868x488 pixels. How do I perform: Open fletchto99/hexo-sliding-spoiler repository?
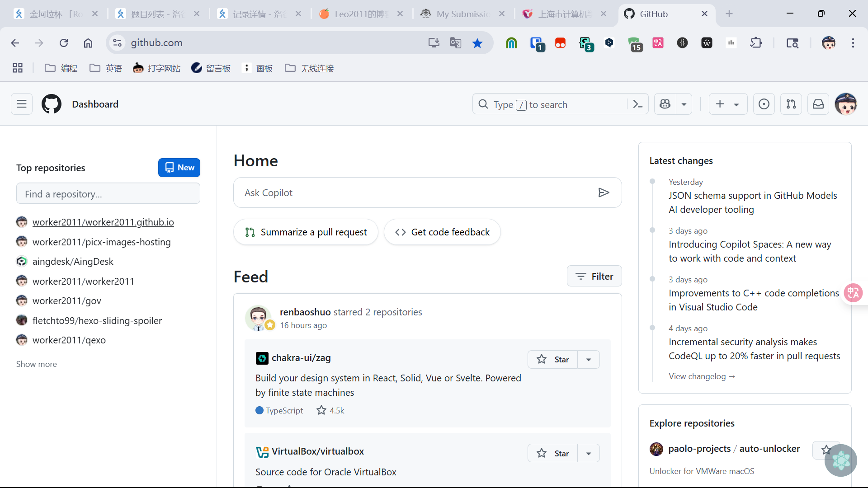tap(97, 320)
